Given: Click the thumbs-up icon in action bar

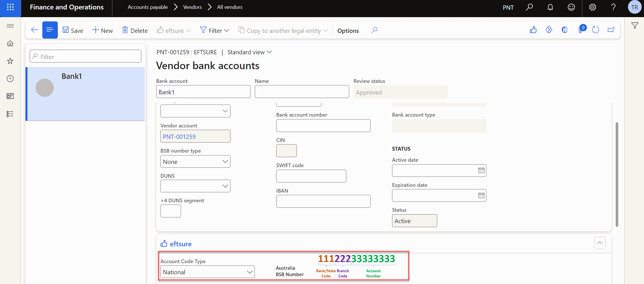Looking at the screenshot, I should point(533,30).
